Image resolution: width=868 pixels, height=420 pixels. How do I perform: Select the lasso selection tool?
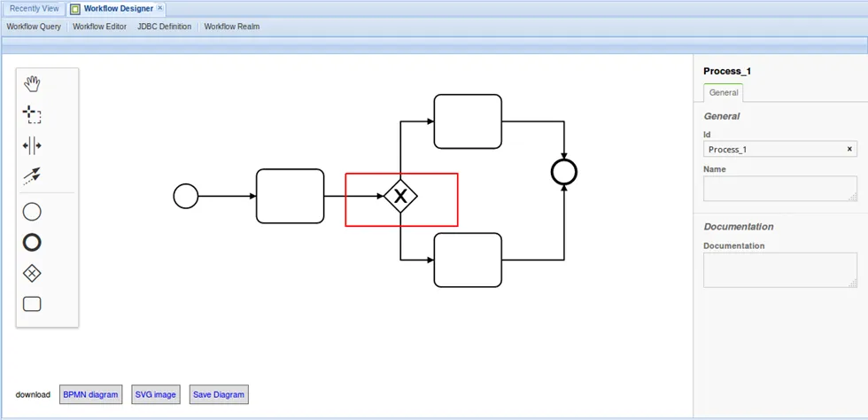(x=32, y=114)
